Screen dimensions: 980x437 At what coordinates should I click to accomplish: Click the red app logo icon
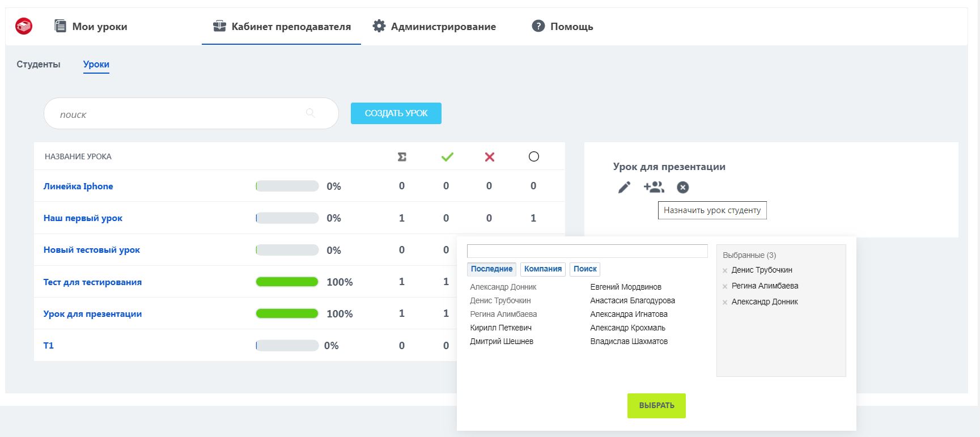click(x=24, y=26)
